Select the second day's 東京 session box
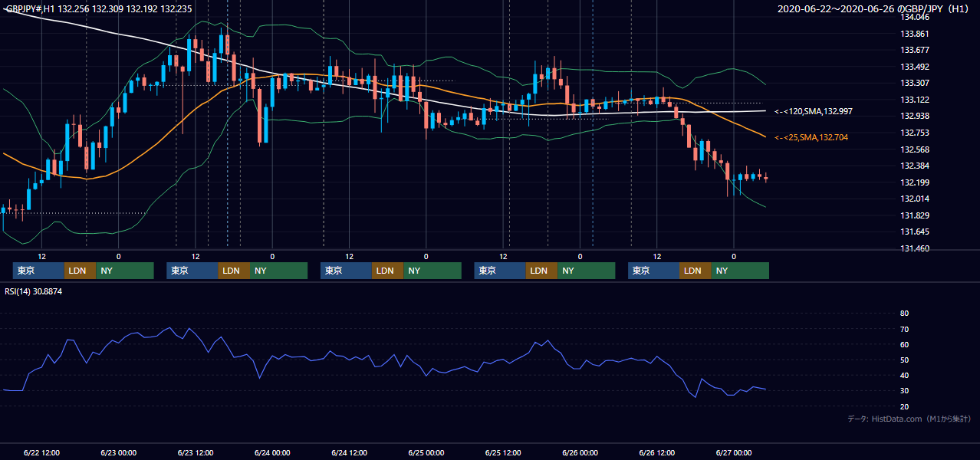The width and height of the screenshot is (980, 460). click(x=192, y=271)
